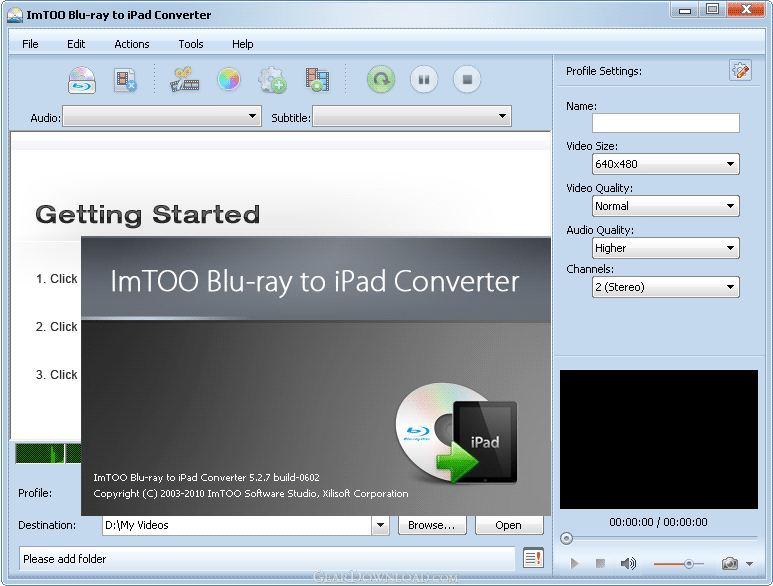Open the Video Size dropdown showing 640x480
Screen dimensions: 773x586
tap(666, 164)
